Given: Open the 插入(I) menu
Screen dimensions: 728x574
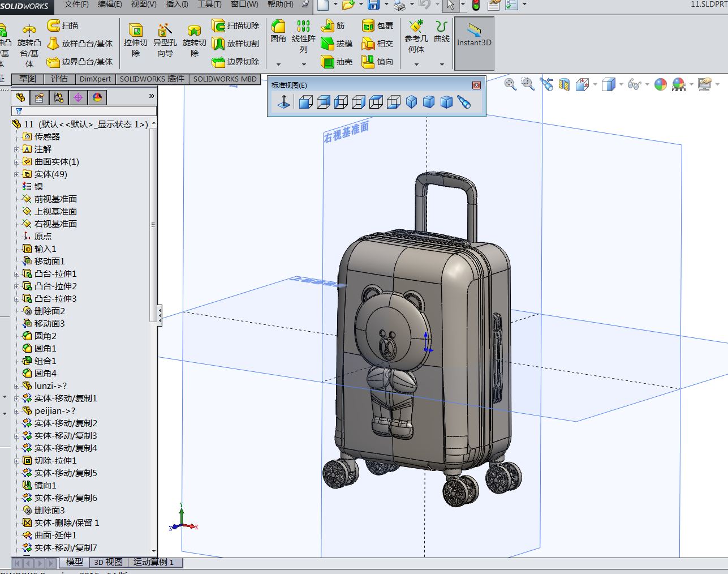Looking at the screenshot, I should pos(176,4).
